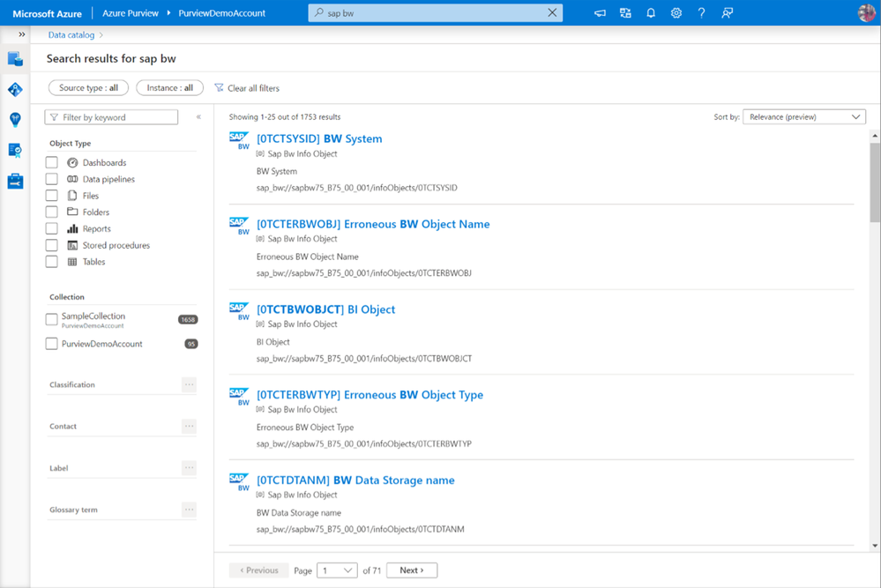Open notifications bell icon
The image size is (881, 588).
coord(651,13)
